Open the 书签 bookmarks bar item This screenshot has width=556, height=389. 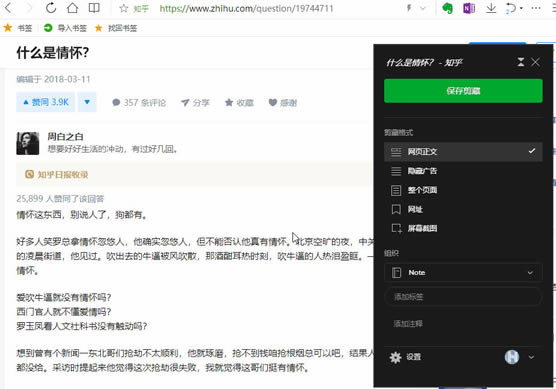coord(18,28)
